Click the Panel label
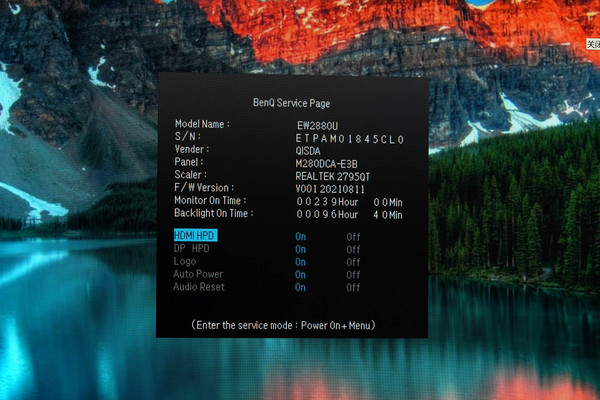Viewport: 600px width, 400px height. click(189, 162)
